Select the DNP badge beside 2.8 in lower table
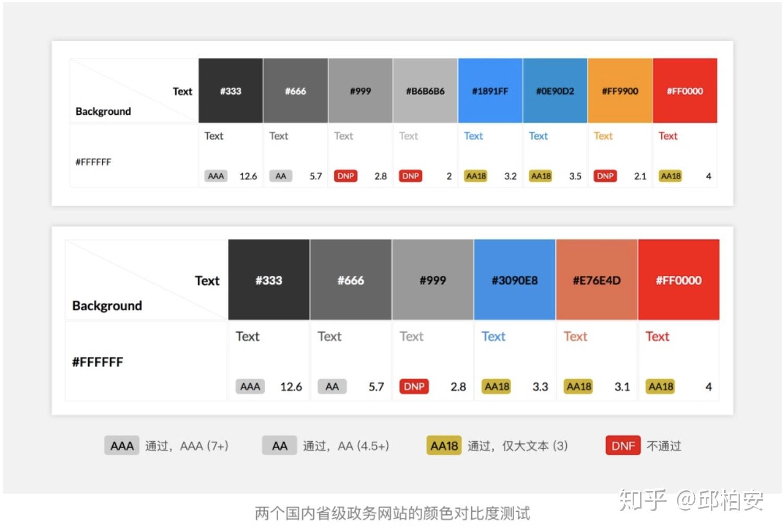This screenshot has width=784, height=532. pyautogui.click(x=414, y=386)
